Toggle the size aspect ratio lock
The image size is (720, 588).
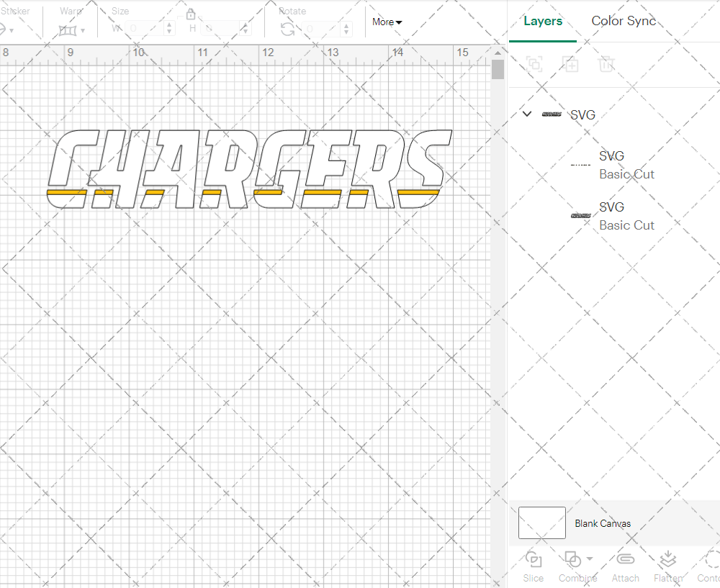191,15
